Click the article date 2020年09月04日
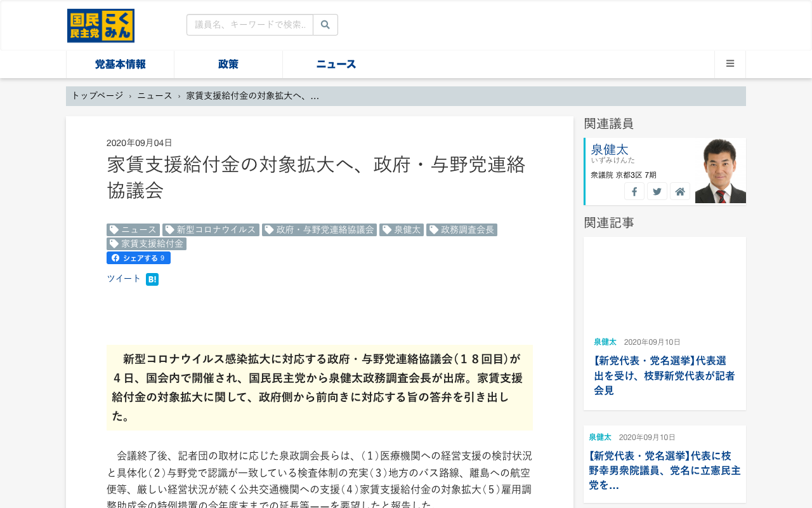The image size is (812, 508). (140, 143)
